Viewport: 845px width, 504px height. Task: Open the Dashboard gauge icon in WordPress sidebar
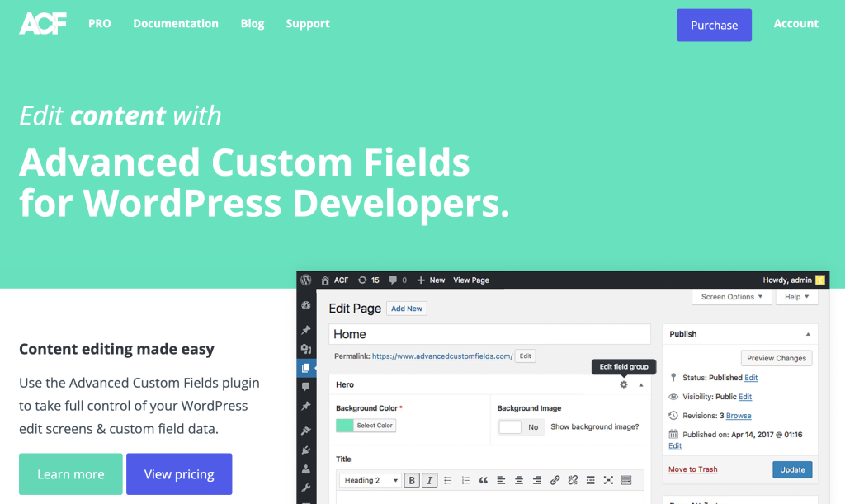pyautogui.click(x=306, y=304)
